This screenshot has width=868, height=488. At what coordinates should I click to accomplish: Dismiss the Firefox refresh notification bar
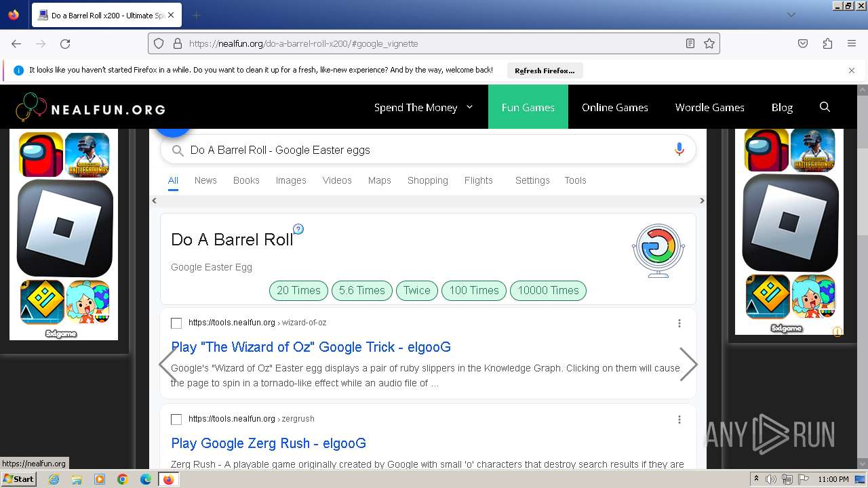point(852,70)
